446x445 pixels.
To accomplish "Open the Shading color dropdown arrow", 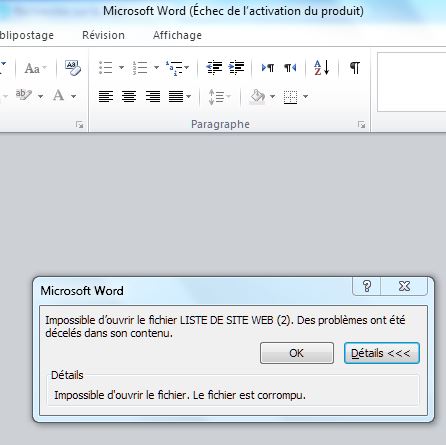I will pyautogui.click(x=272, y=97).
